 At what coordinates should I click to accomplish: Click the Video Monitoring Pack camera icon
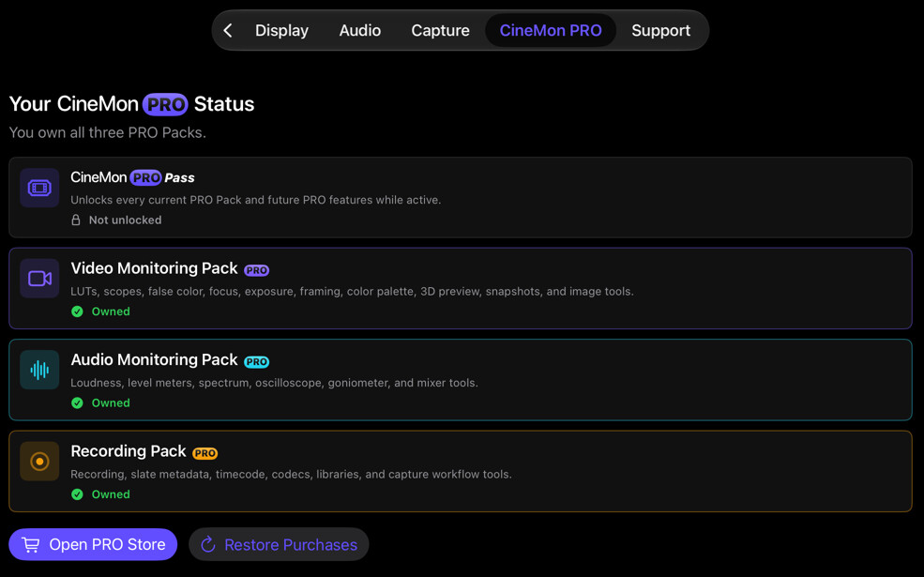[39, 279]
